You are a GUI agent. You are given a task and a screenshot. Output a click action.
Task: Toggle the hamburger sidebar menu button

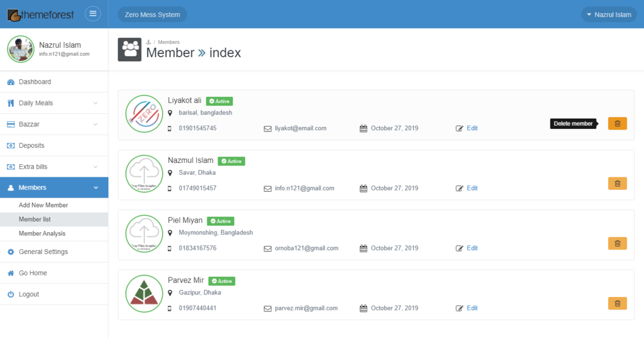click(93, 14)
